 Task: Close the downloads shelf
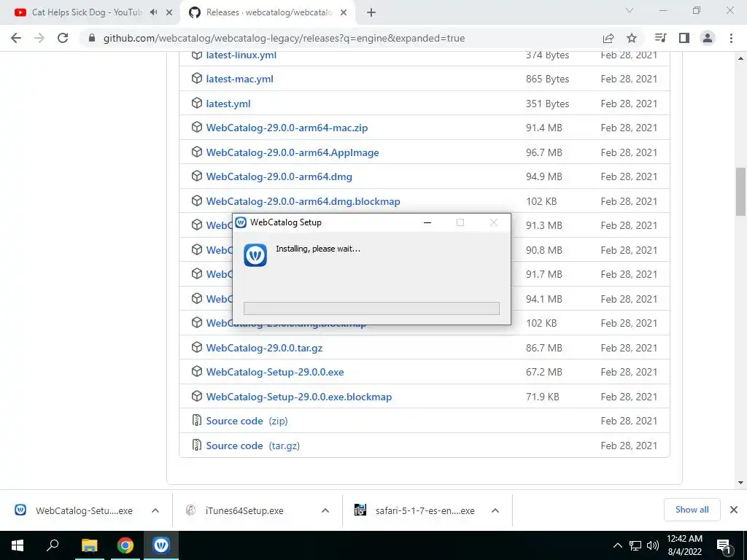pos(734,510)
